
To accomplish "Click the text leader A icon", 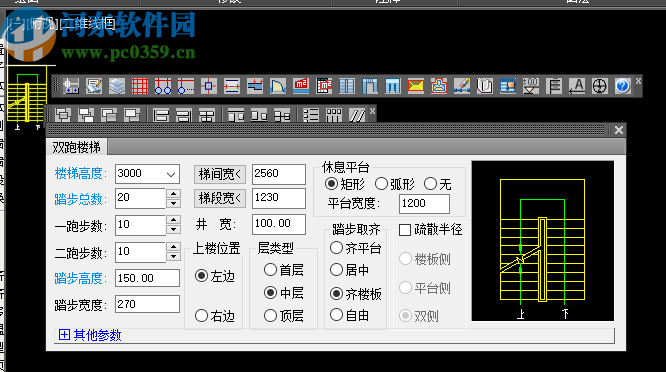I will pos(577,86).
